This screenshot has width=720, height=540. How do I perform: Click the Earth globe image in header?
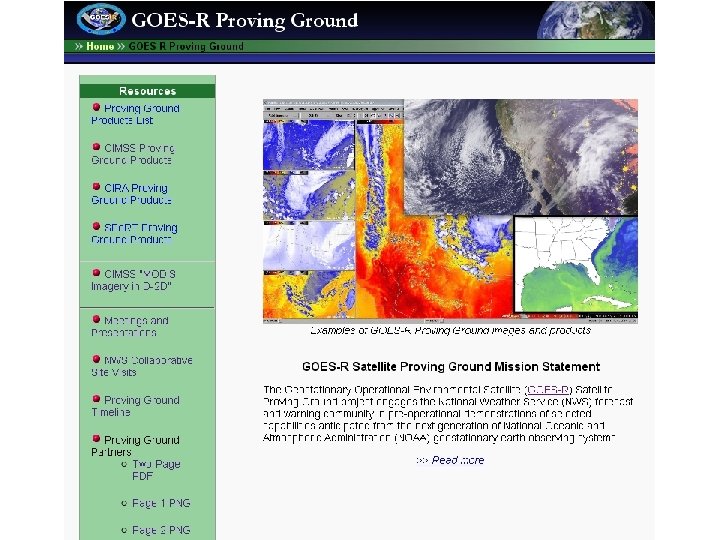(x=595, y=20)
